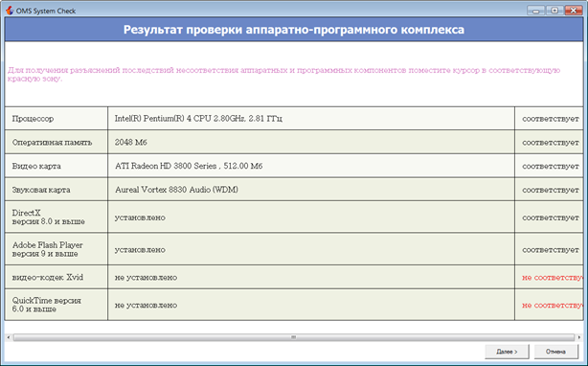Click установлено in the Adobe Flash Player row

coord(140,250)
